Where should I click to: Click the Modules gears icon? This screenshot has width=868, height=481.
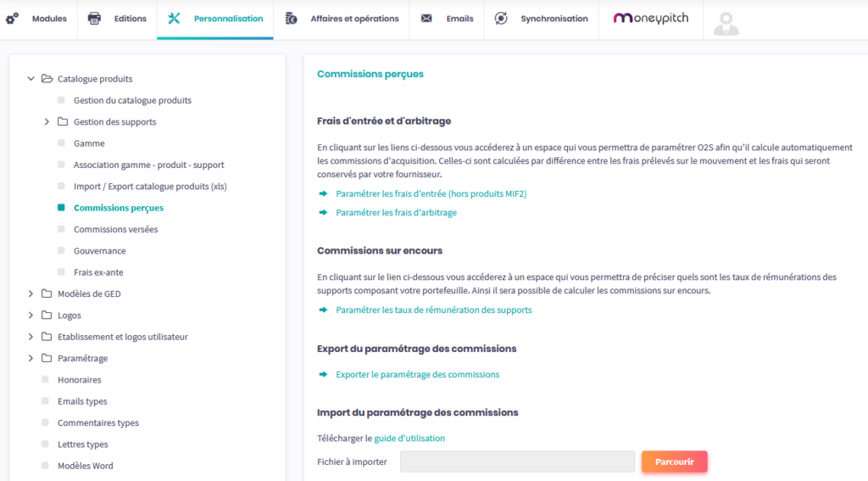point(12,19)
